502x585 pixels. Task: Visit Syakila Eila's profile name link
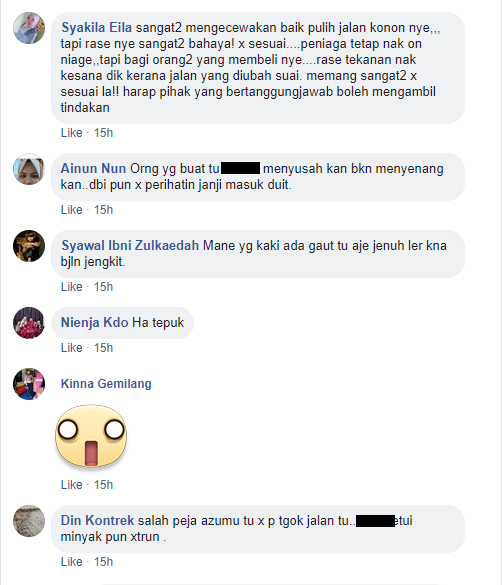(x=96, y=28)
